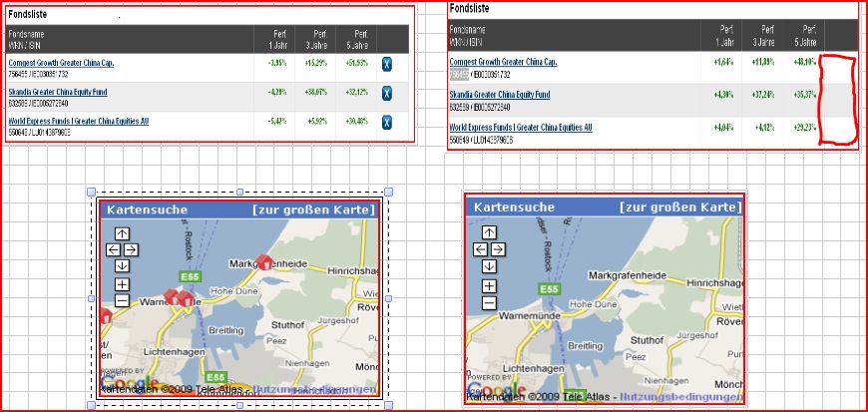
Task: Open 'zur großen Karte' on map with house markers
Action: [313, 209]
